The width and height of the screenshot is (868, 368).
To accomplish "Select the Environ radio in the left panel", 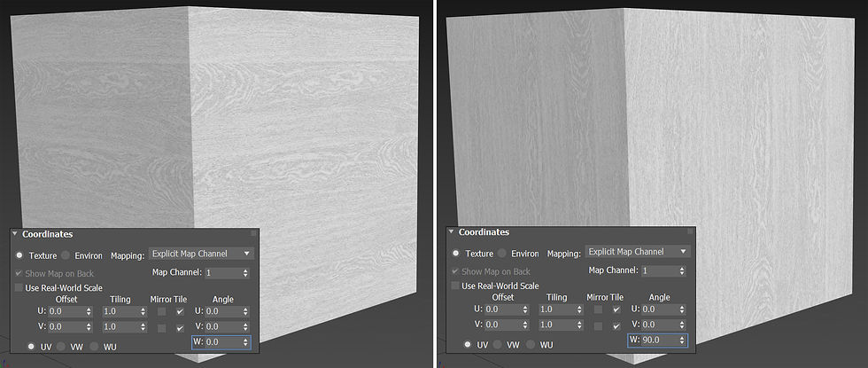I will 66,255.
